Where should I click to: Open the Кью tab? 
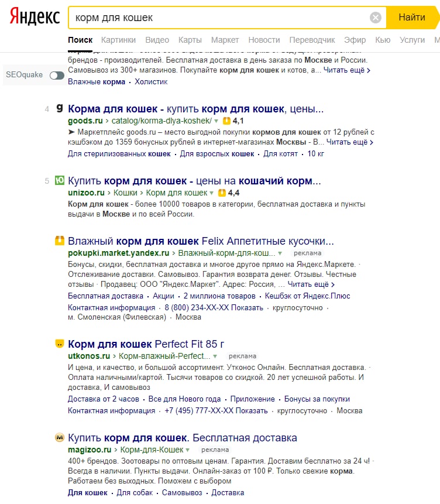click(x=383, y=40)
